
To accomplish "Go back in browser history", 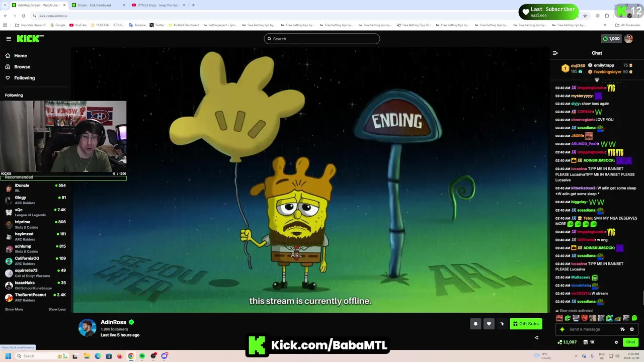I will [x=5, y=16].
